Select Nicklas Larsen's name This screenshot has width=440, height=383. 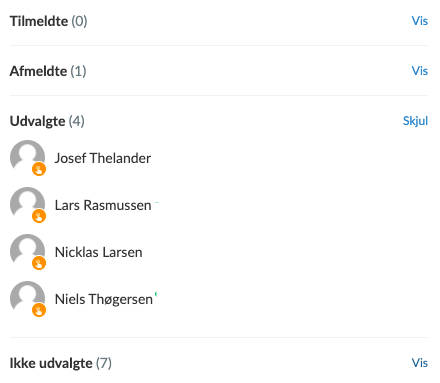(98, 252)
